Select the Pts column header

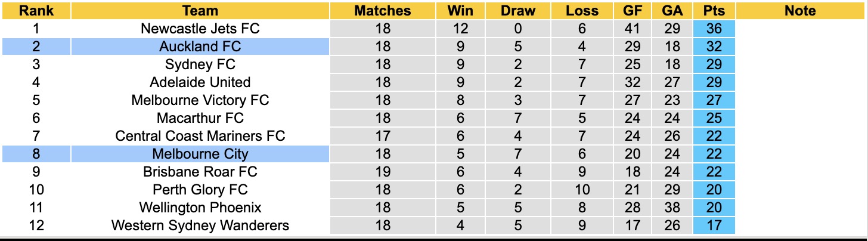point(714,11)
